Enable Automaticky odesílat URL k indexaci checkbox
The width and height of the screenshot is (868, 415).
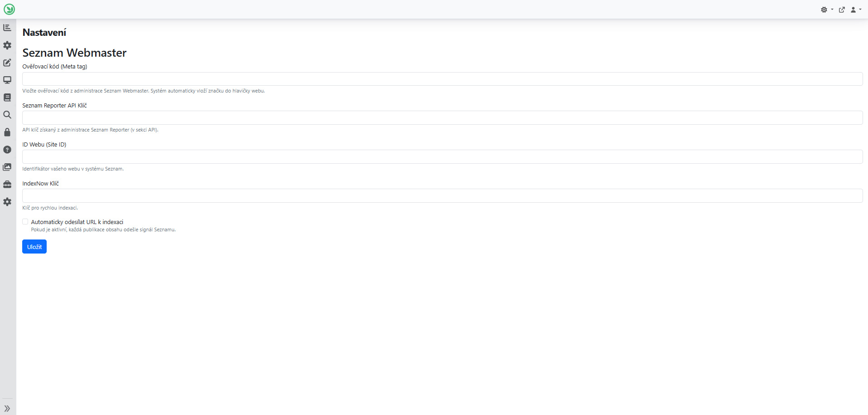pyautogui.click(x=25, y=222)
